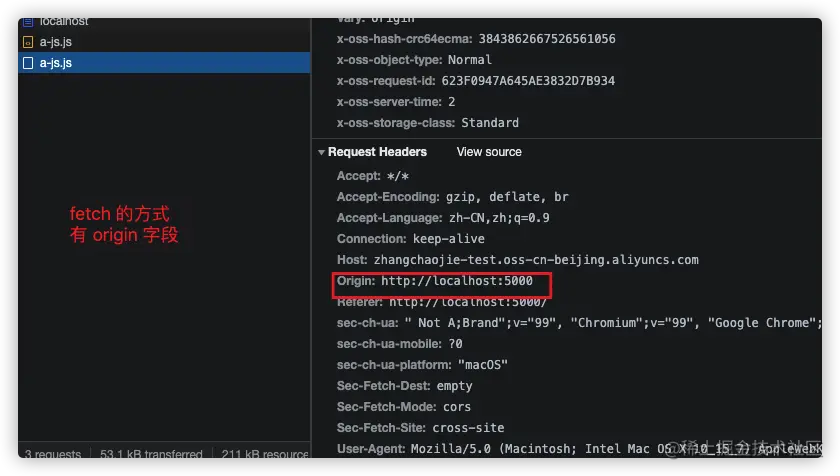The width and height of the screenshot is (840, 476).
Task: Click x-oss-object-type: Normal line
Action: (414, 59)
